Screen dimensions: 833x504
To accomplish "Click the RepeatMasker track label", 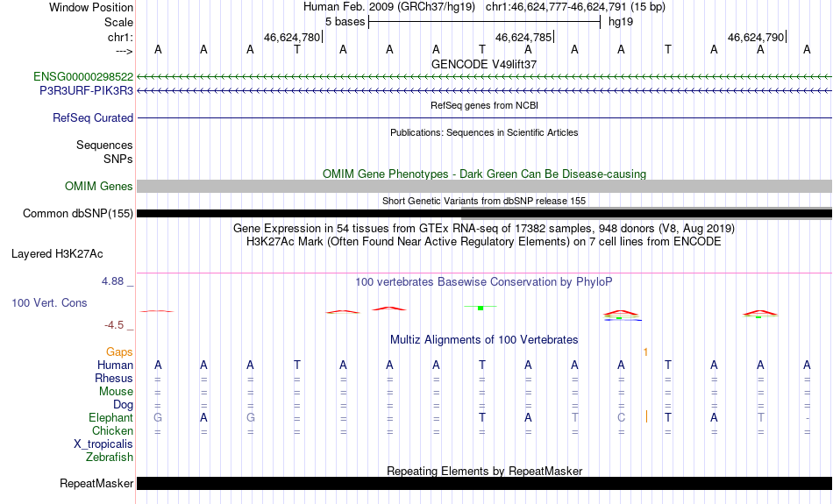I will 96,483.
